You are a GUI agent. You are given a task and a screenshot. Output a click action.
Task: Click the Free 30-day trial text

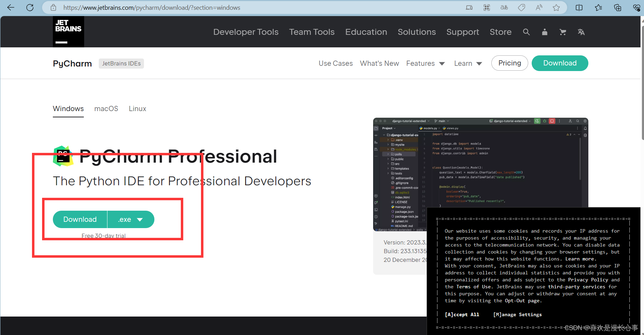click(x=104, y=236)
